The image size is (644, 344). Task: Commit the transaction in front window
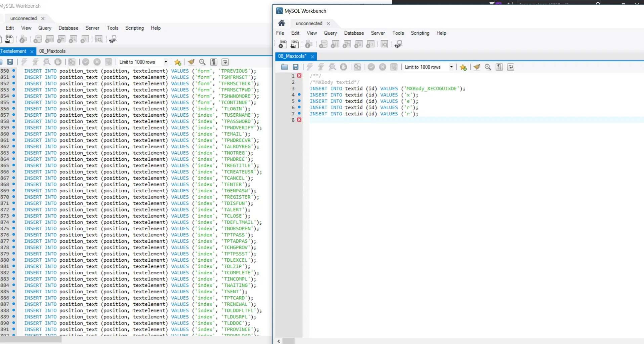[371, 67]
